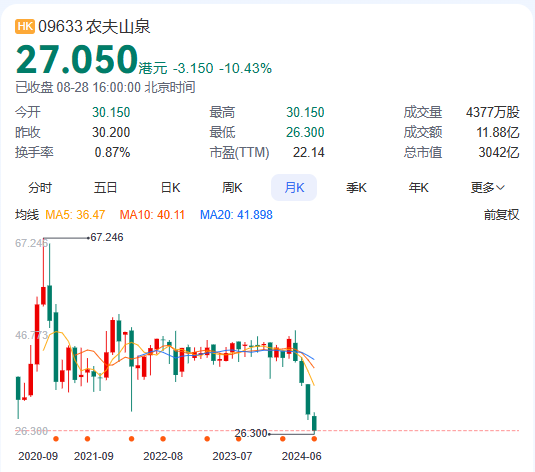Viewport: 535px width, 472px height.
Task: Select the 周K weekly candlestick tab
Action: [232, 188]
